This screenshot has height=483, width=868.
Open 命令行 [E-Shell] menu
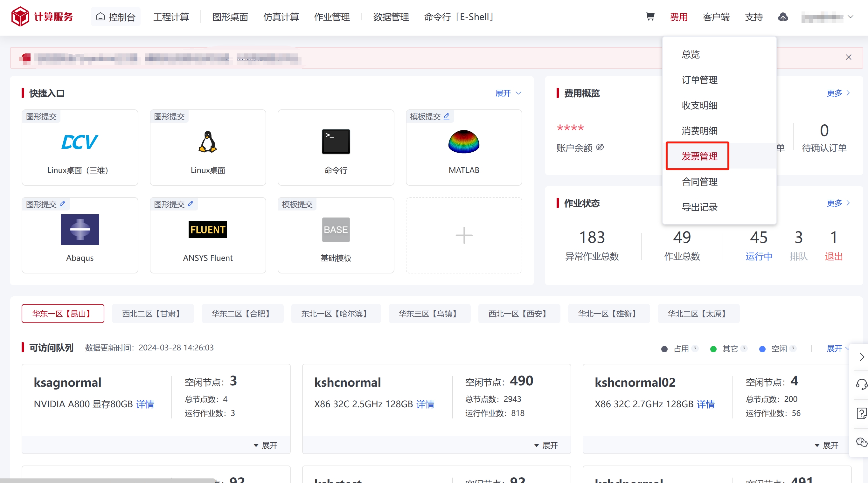tap(459, 17)
